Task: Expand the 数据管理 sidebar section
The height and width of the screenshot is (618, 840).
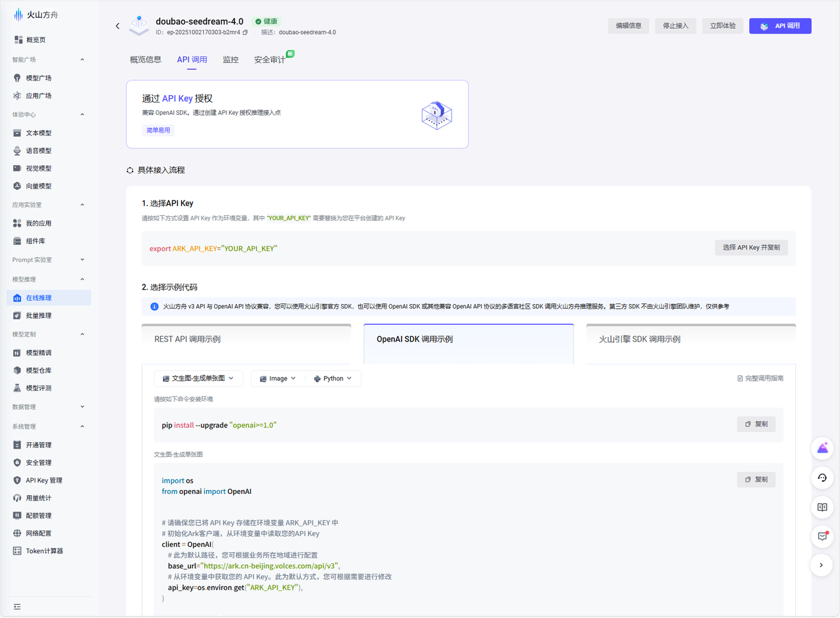Action: pos(82,407)
